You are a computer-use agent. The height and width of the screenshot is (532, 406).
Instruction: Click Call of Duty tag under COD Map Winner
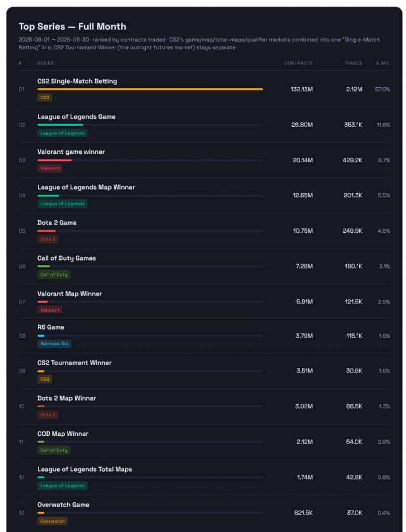point(54,450)
